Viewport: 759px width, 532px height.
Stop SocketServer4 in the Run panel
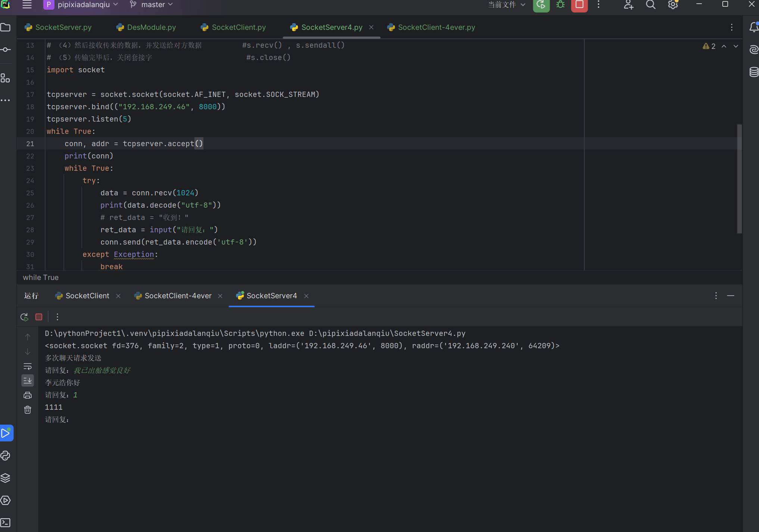(39, 317)
